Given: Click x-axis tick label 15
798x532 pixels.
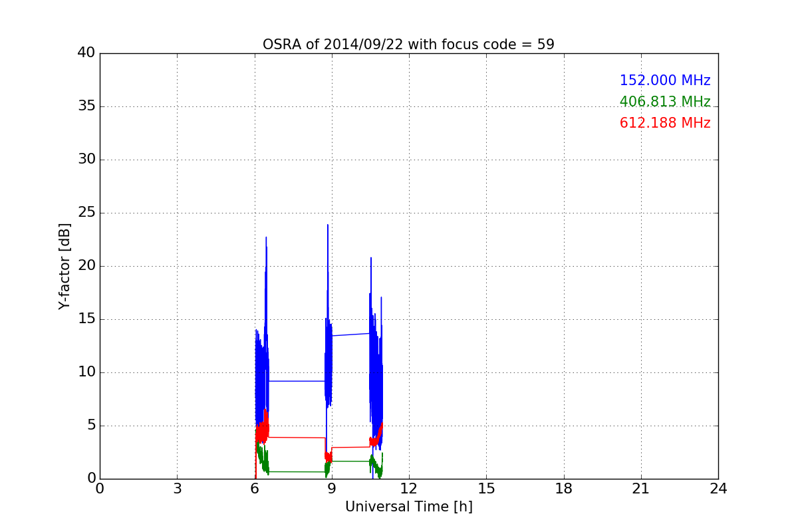Looking at the screenshot, I should click(486, 489).
